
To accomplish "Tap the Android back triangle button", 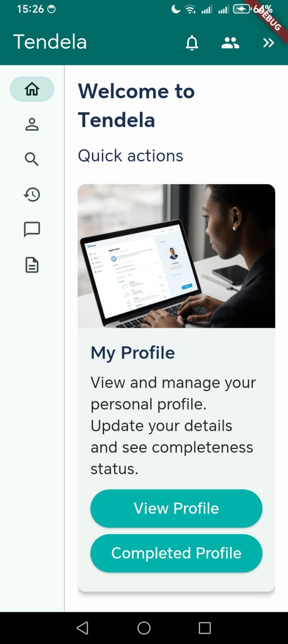I will coord(83,628).
